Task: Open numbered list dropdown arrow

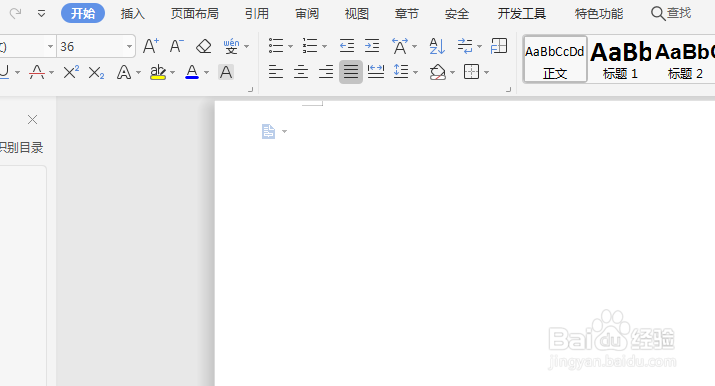Action: (325, 46)
